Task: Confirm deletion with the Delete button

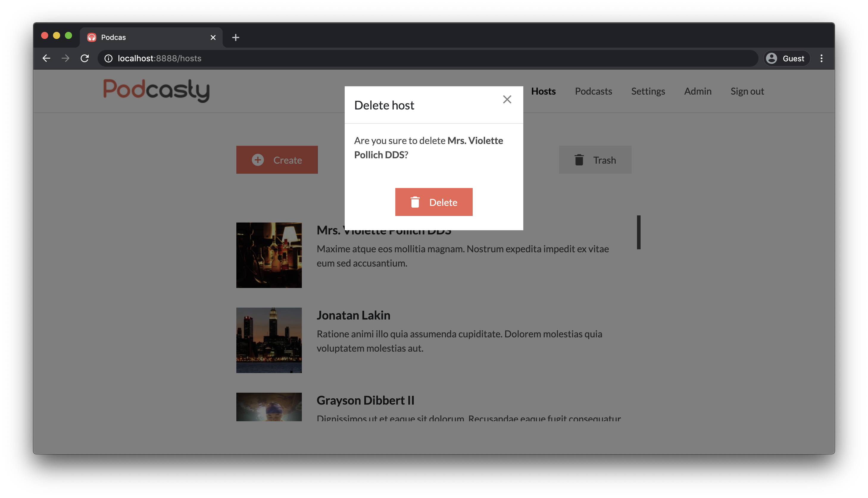Action: (x=433, y=202)
